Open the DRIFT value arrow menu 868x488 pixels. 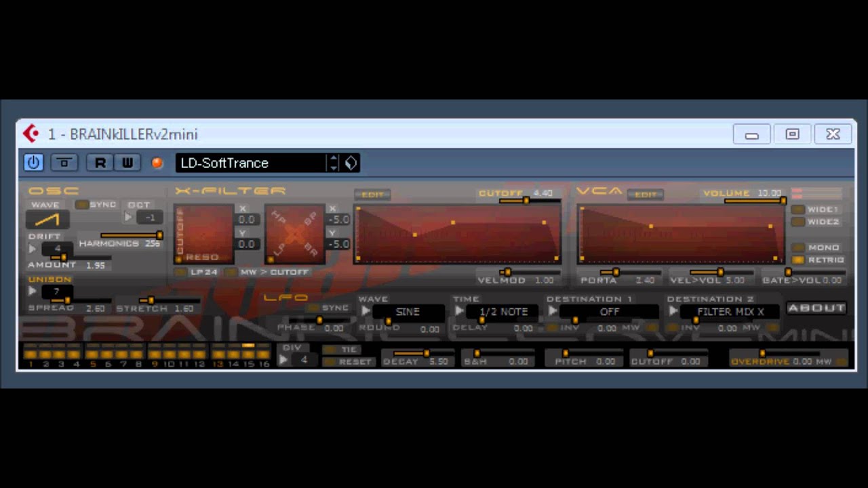coord(33,249)
